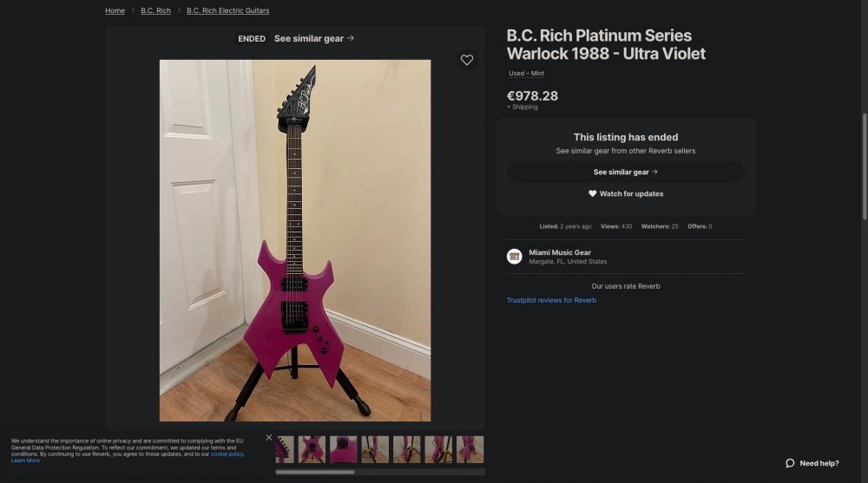Open Trustpilot reviews for Reverb link

coord(551,300)
